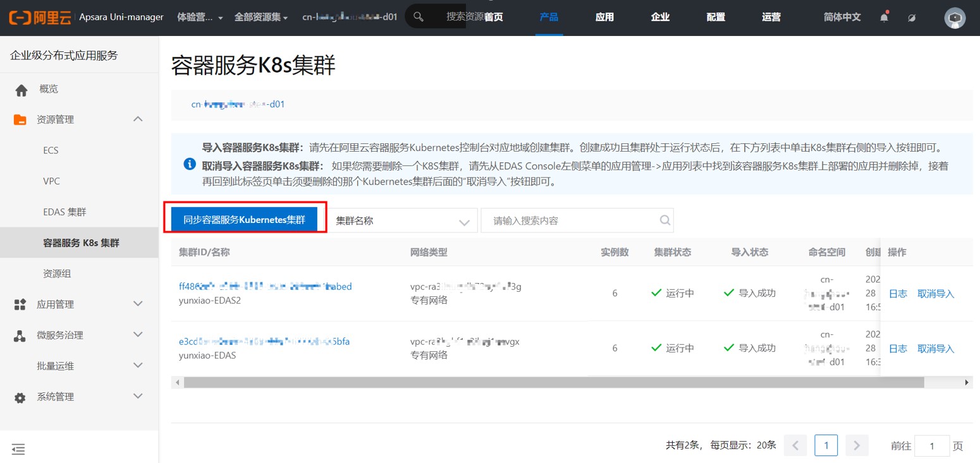Viewport: 980px width, 463px height.
Task: Click the Alibaba Cloud logo
Action: pos(40,17)
